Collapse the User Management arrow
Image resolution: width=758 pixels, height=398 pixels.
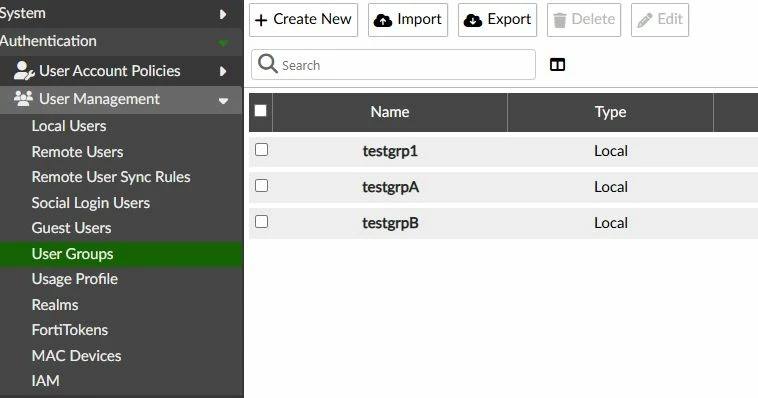(x=223, y=101)
